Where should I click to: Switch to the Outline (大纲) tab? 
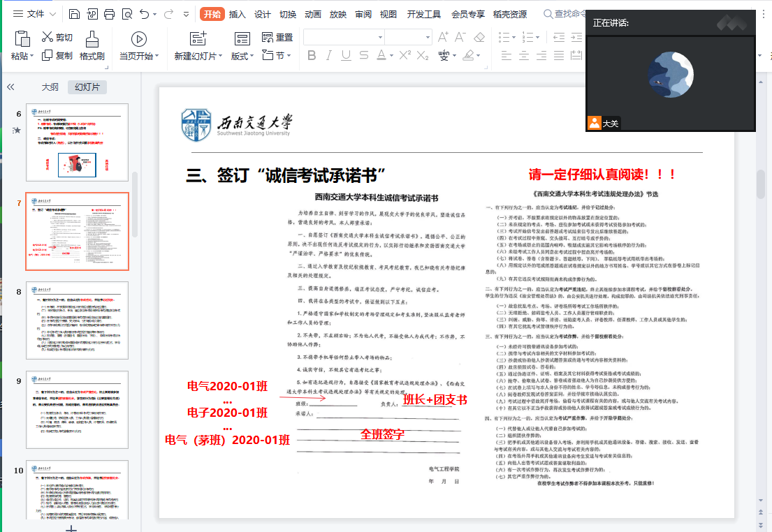pyautogui.click(x=50, y=87)
